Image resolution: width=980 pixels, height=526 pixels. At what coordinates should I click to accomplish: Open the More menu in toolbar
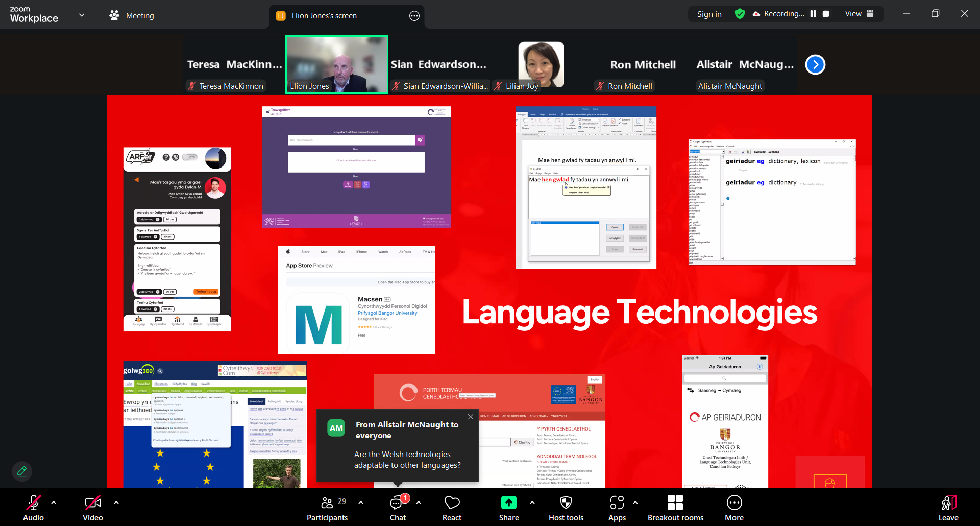click(734, 508)
